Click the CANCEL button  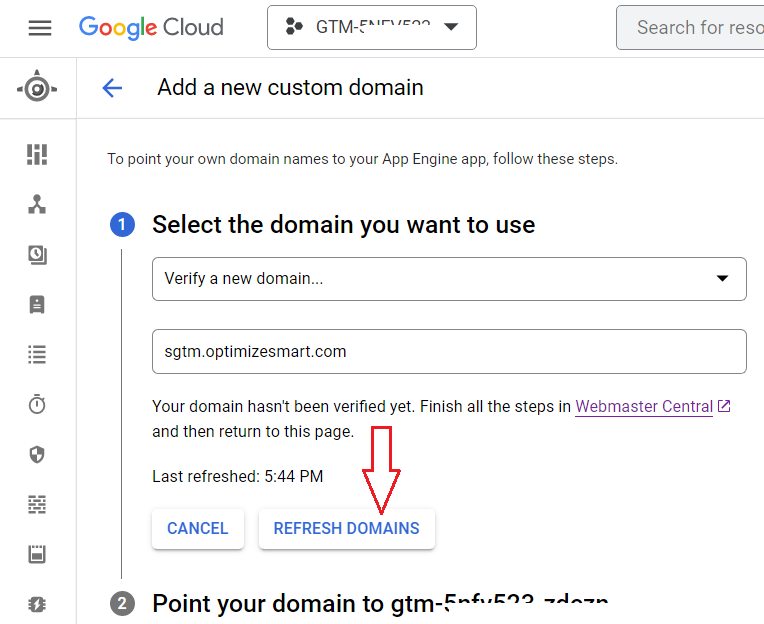(x=198, y=528)
